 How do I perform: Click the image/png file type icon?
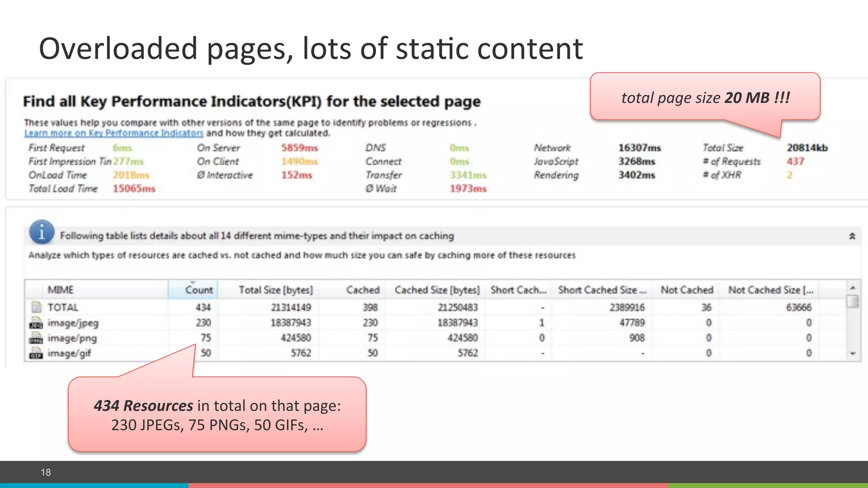tap(36, 338)
